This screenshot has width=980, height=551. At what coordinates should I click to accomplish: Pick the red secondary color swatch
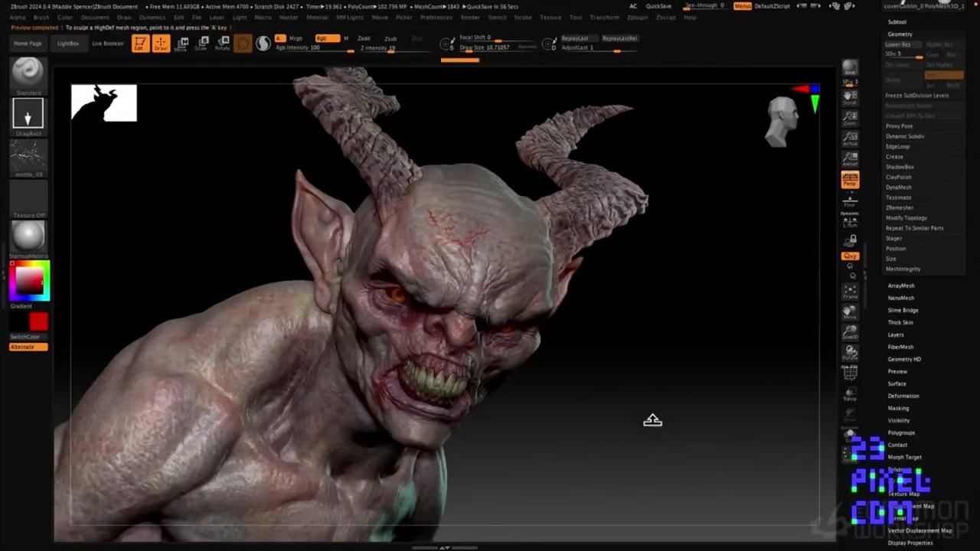click(x=38, y=322)
